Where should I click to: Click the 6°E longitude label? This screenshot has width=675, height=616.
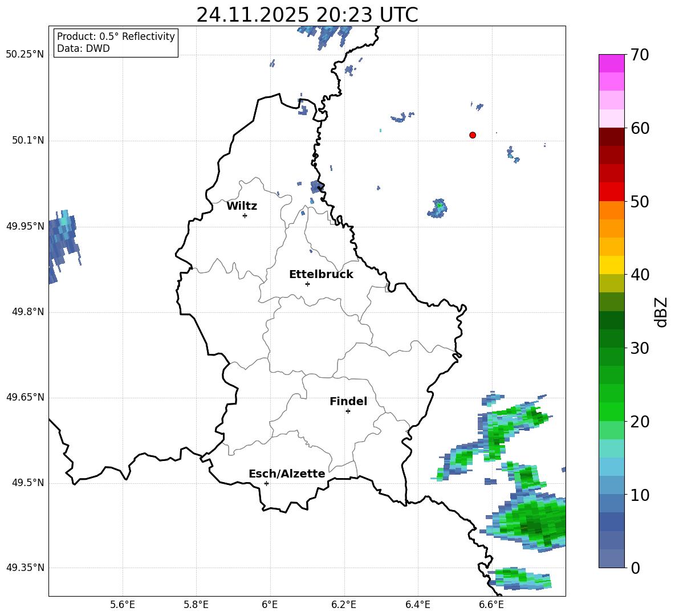(270, 605)
